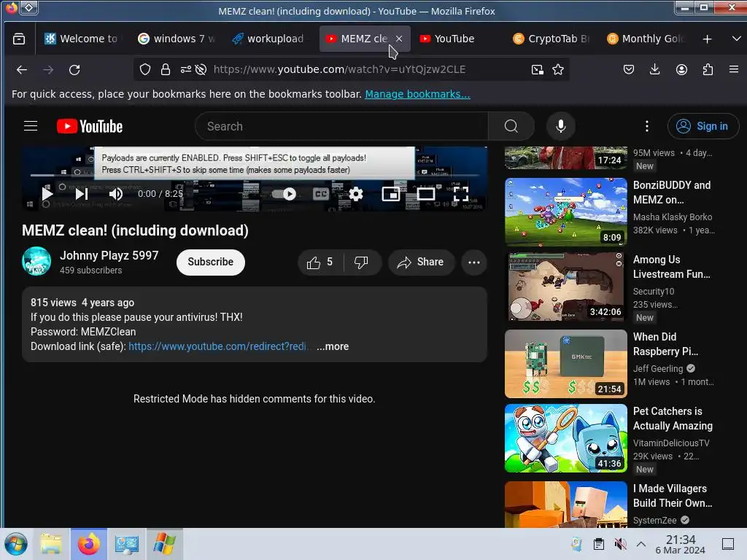Reload the current page
The height and width of the screenshot is (560, 747).
click(x=74, y=70)
